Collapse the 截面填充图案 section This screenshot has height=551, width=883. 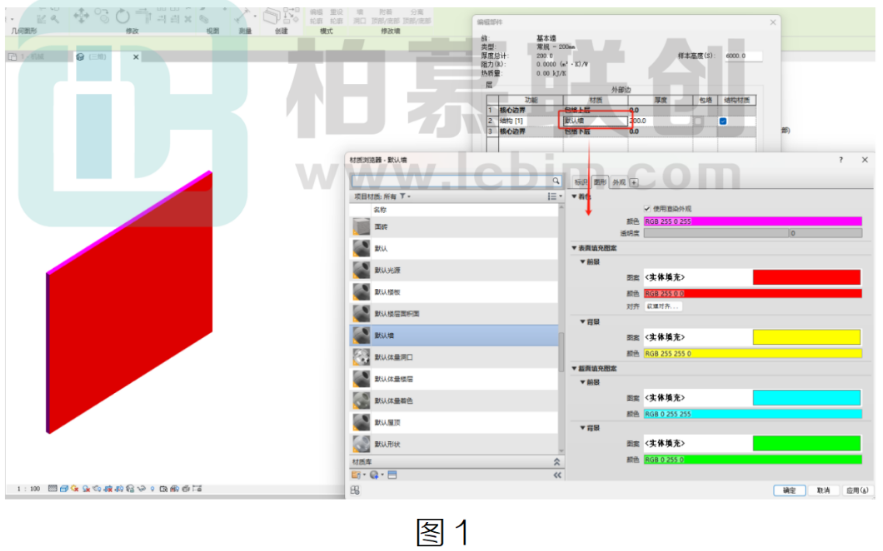click(574, 368)
